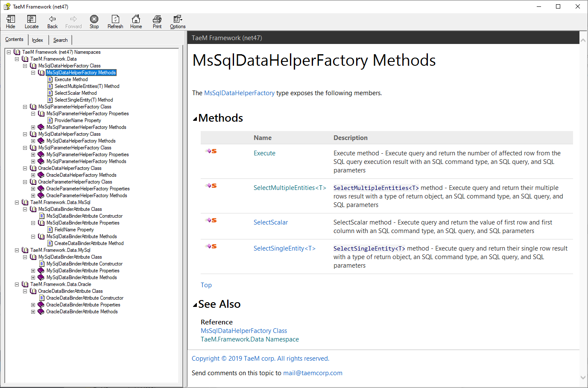Viewport: 588px width, 388px height.
Task: Click the content pane scroll down arrow
Action: point(583,377)
